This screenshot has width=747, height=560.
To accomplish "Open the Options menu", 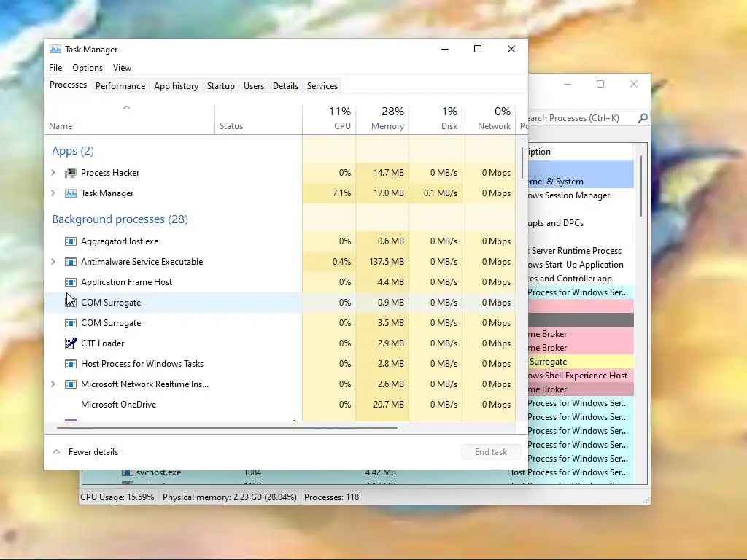I will tap(88, 68).
